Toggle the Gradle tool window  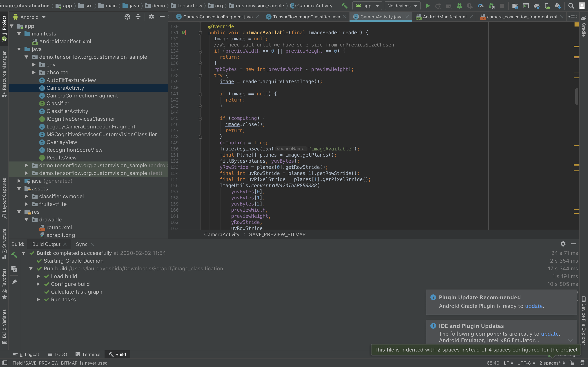(584, 27)
